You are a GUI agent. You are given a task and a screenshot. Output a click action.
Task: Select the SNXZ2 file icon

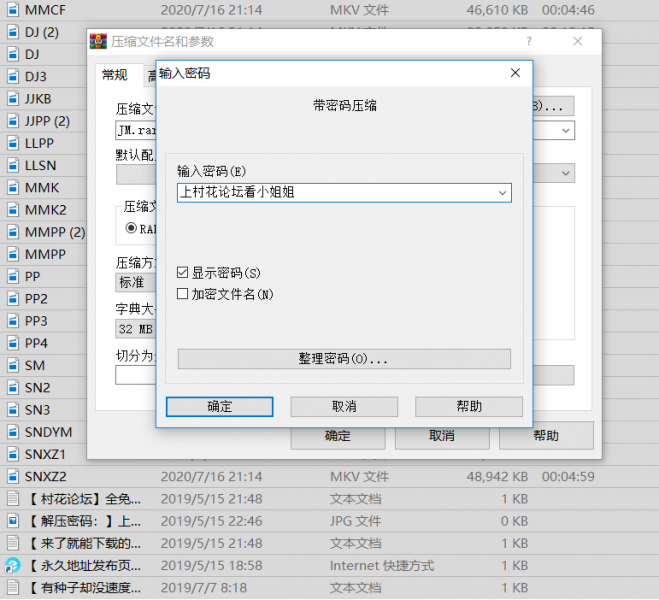pos(13,476)
